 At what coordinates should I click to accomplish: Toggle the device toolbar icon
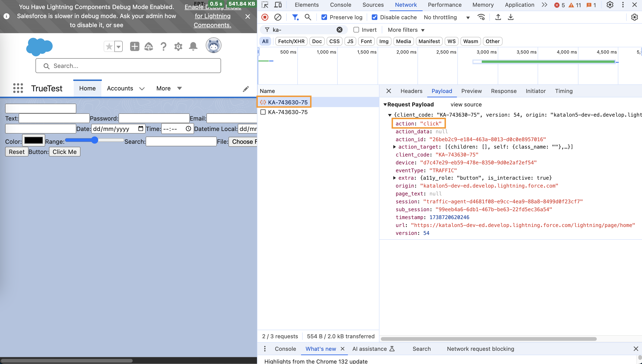tap(278, 5)
